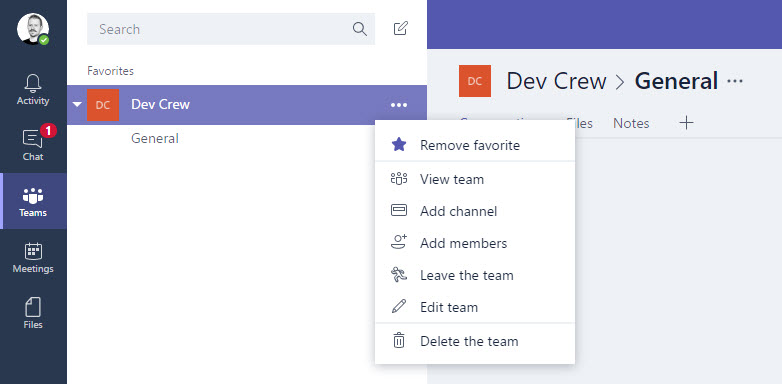Image resolution: width=782 pixels, height=384 pixels.
Task: Click the Favorites section label
Action: [x=110, y=71]
